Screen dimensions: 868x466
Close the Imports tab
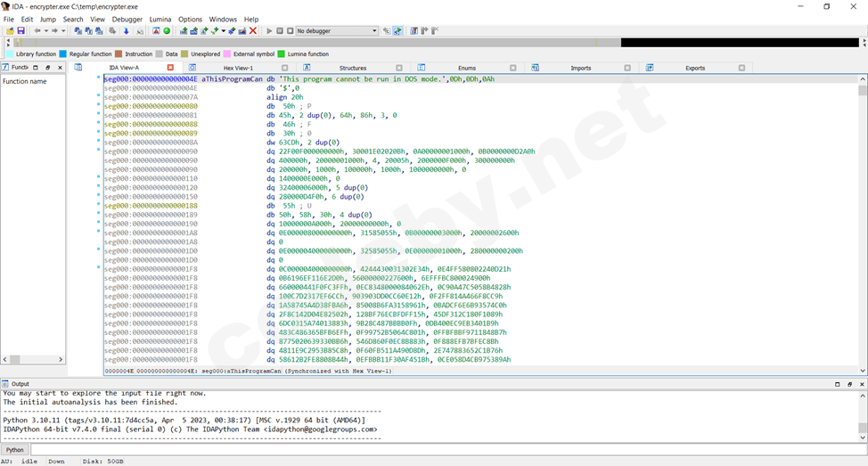coord(627,68)
